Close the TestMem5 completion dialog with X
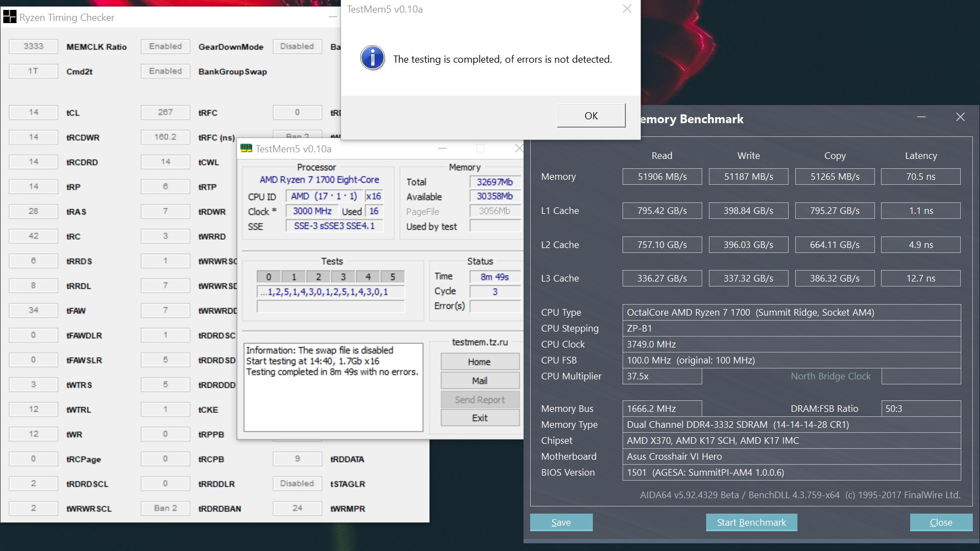 (627, 9)
